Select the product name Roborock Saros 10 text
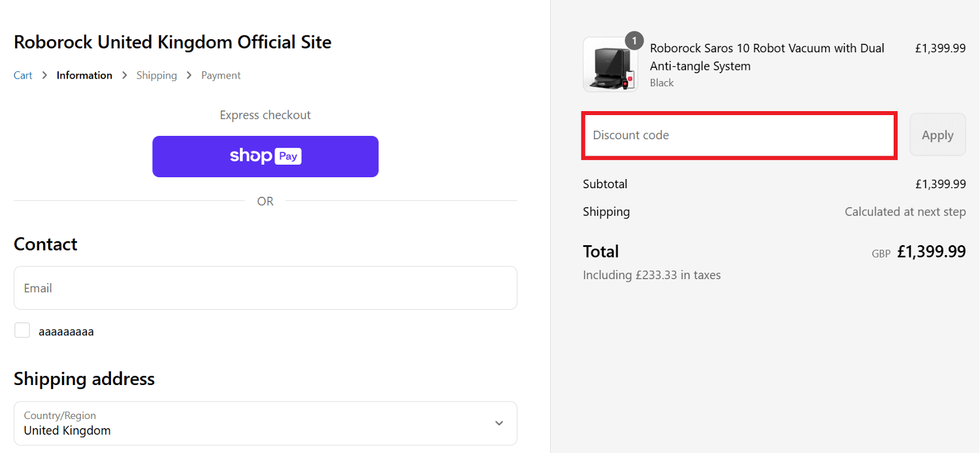The width and height of the screenshot is (980, 453). pyautogui.click(x=767, y=57)
